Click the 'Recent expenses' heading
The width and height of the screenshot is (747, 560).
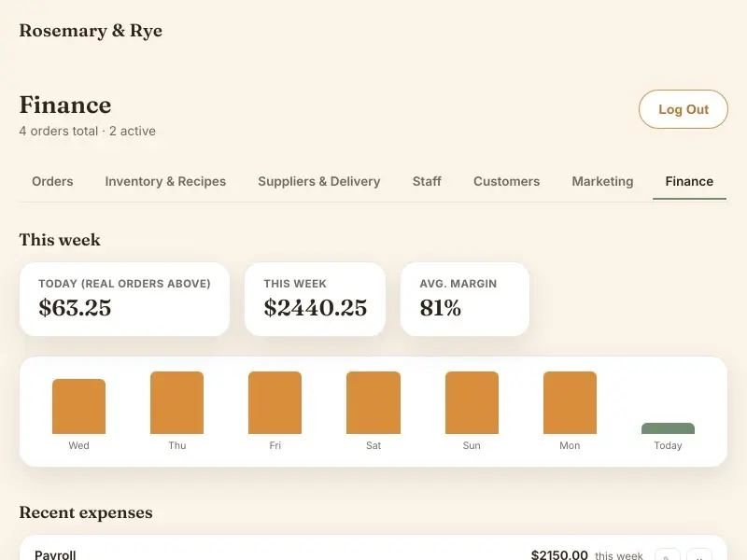(x=86, y=512)
